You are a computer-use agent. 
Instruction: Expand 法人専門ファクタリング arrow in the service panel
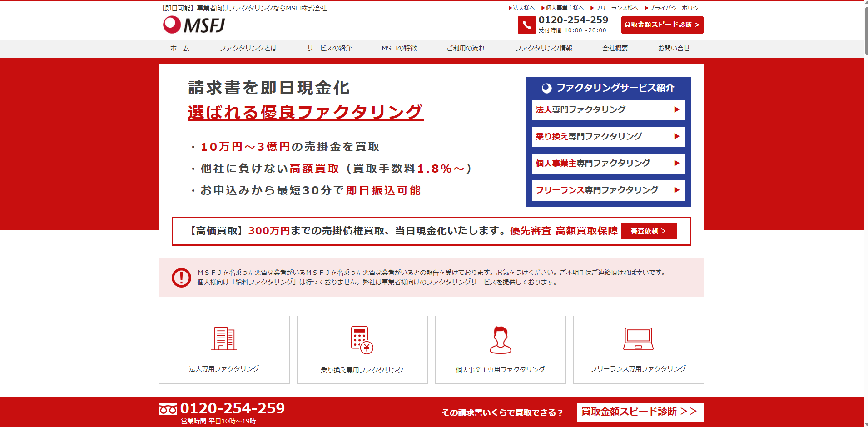[676, 110]
